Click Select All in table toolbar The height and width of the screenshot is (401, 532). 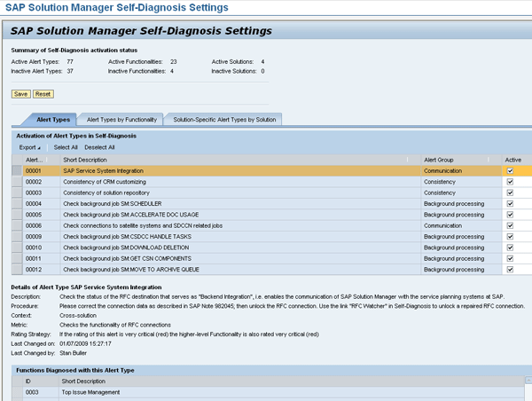click(x=66, y=147)
